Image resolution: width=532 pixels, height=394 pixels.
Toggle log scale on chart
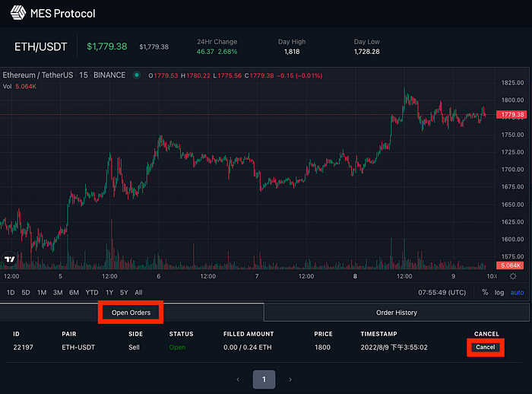[x=499, y=292]
